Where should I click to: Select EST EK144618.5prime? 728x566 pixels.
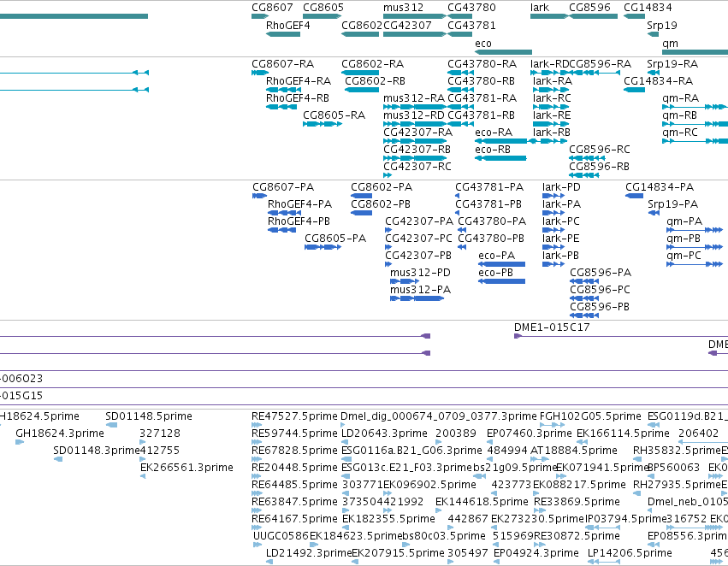[x=438, y=510]
